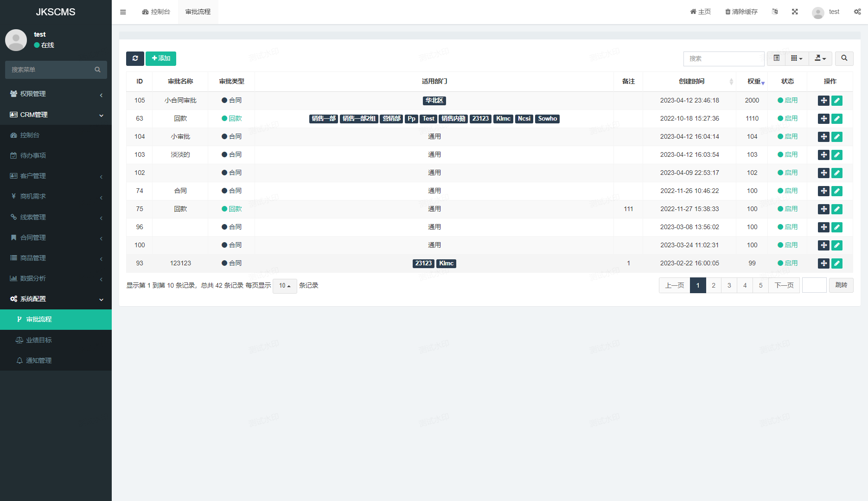Toggle fullscreen mode icon
The width and height of the screenshot is (868, 501).
pyautogui.click(x=795, y=12)
